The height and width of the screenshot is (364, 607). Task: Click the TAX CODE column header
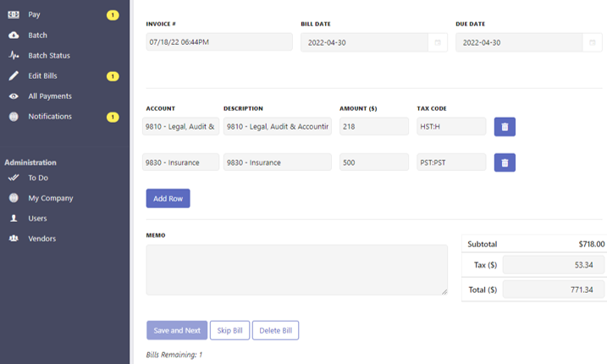(432, 109)
